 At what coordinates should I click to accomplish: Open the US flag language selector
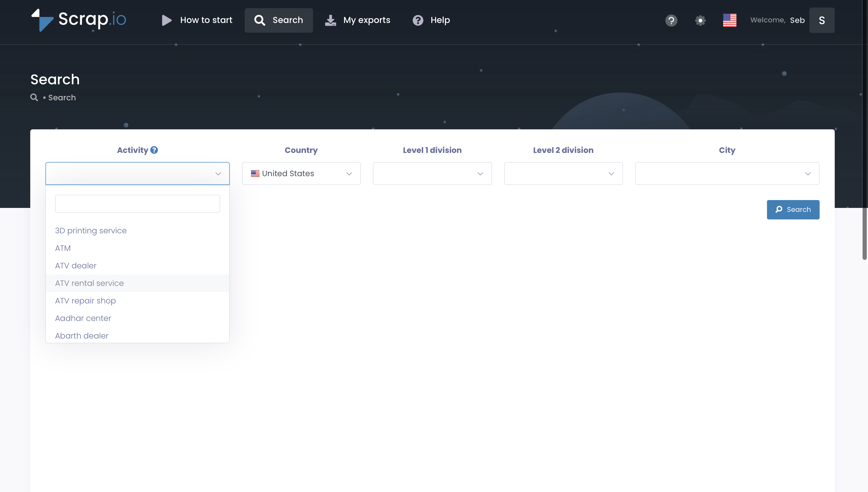point(729,20)
